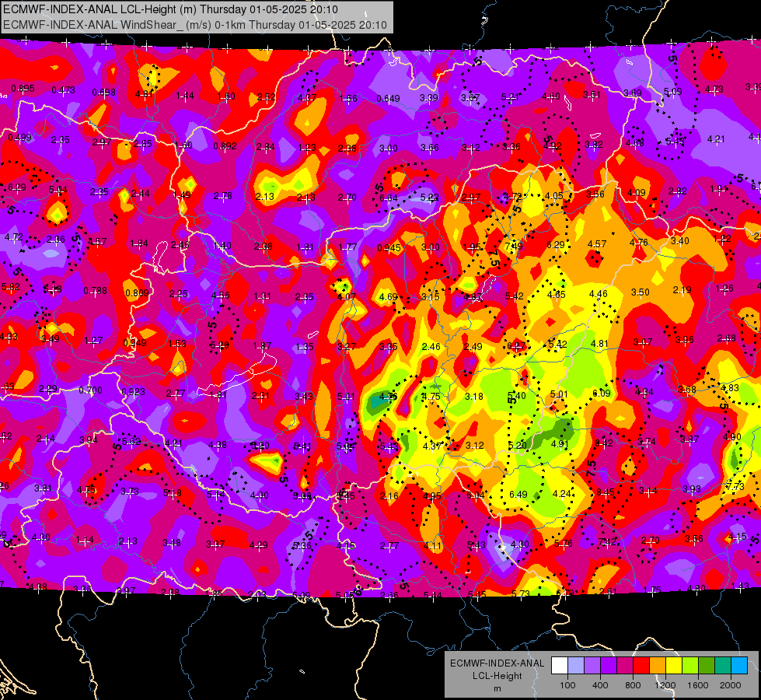
Task: Click the LCL-Height title line at top
Action: click(x=170, y=9)
